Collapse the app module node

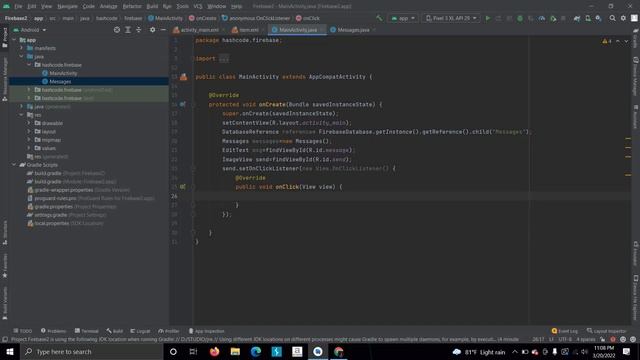(x=14, y=40)
